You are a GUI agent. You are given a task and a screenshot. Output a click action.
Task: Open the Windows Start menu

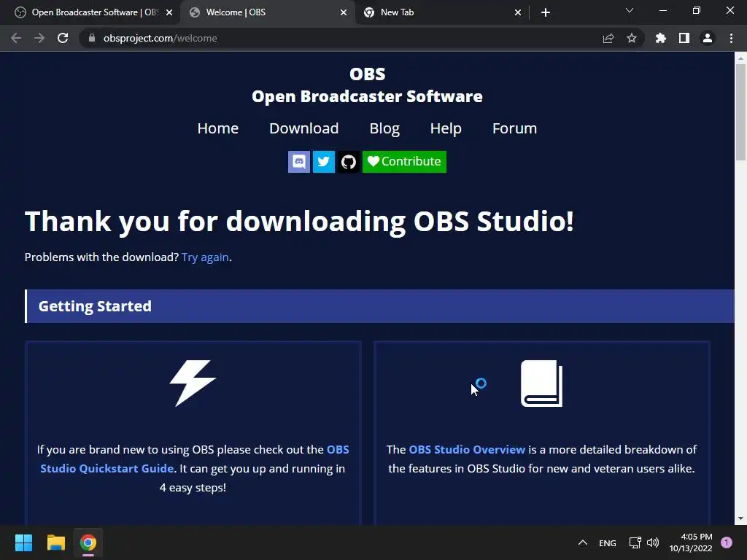coord(23,542)
